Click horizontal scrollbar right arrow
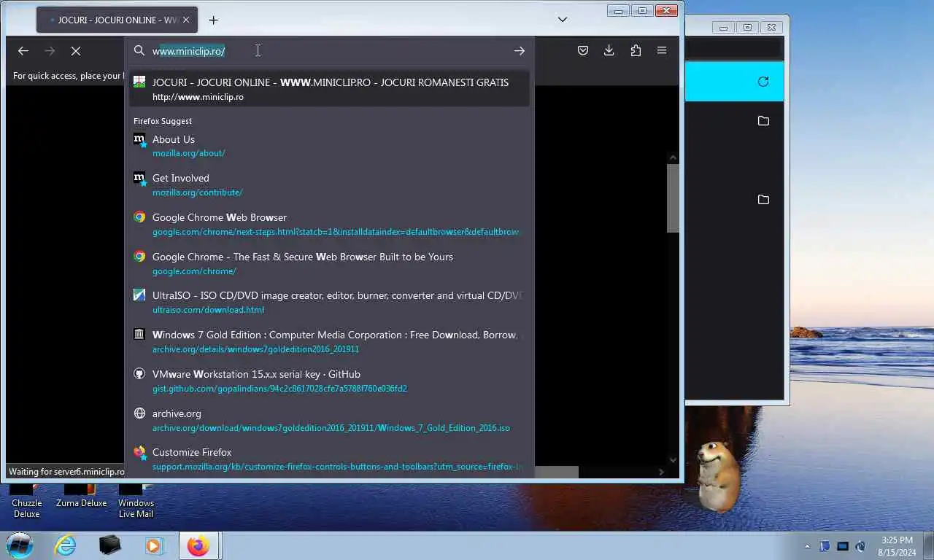The height and width of the screenshot is (560, 934). [x=661, y=472]
